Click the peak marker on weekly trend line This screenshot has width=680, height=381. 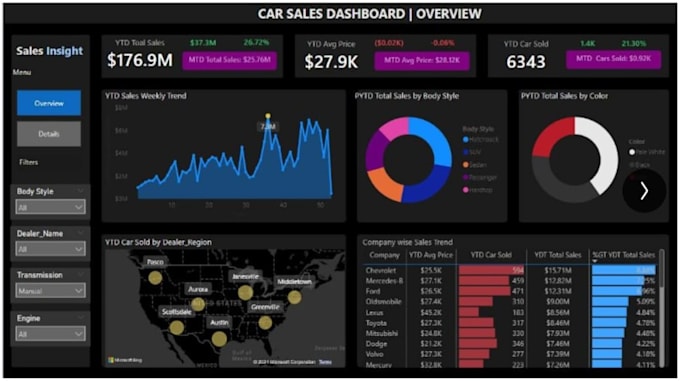pyautogui.click(x=268, y=116)
